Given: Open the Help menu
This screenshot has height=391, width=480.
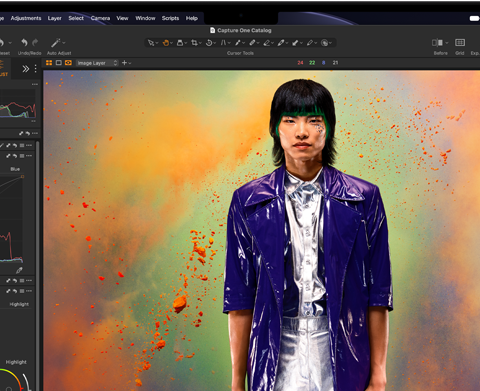Looking at the screenshot, I should [x=192, y=18].
